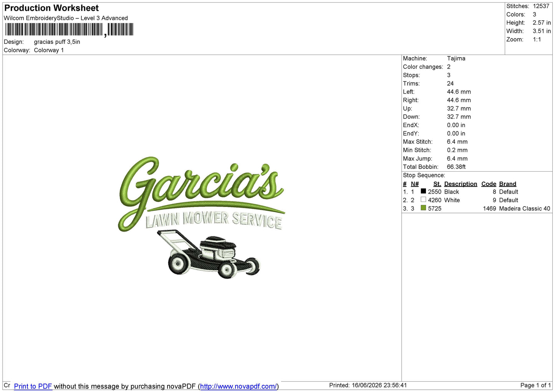Image resolution: width=555 pixels, height=392 pixels.
Task: Click the Min Stitch value '0.2 mm'
Action: (457, 150)
